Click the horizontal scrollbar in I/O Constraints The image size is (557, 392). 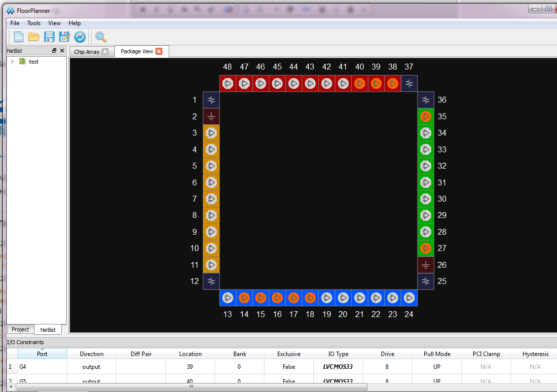coord(191,387)
